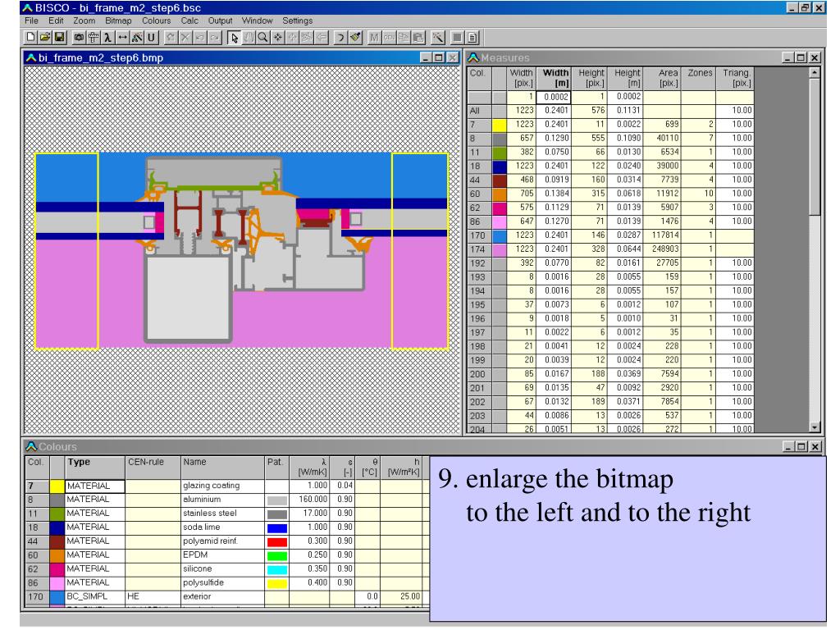Click the orange swatch in Colours row 60
The image size is (840, 630).
(x=57, y=555)
